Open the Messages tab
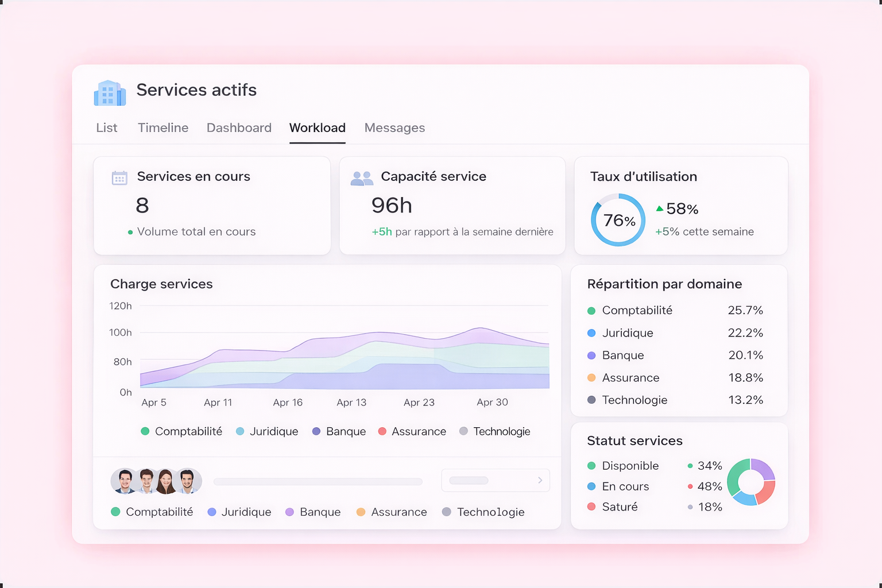 point(394,127)
